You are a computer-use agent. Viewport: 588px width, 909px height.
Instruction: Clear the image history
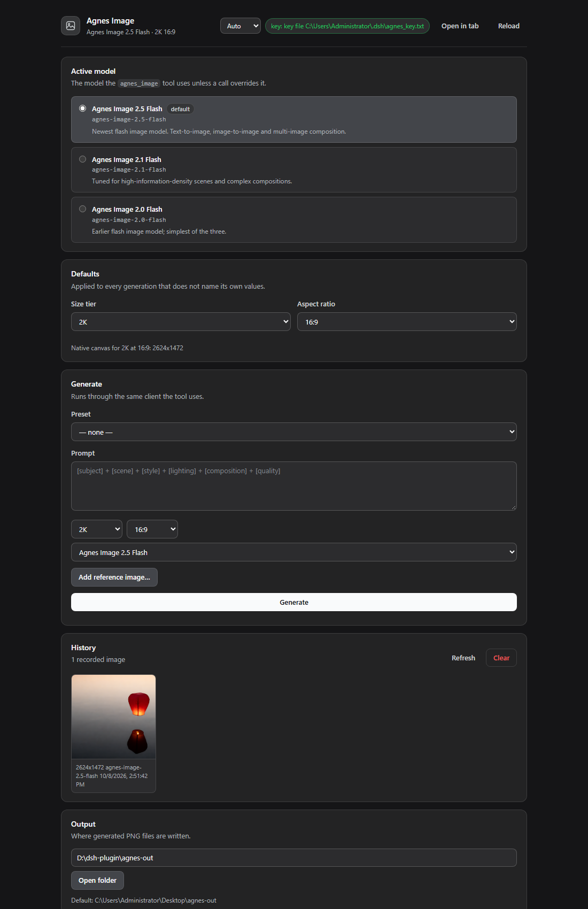[501, 658]
